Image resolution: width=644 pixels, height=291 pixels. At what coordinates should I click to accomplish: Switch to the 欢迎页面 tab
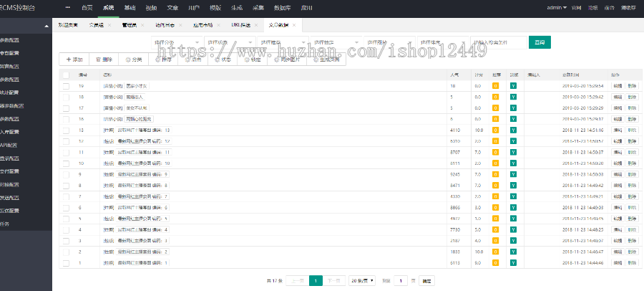[x=68, y=25]
